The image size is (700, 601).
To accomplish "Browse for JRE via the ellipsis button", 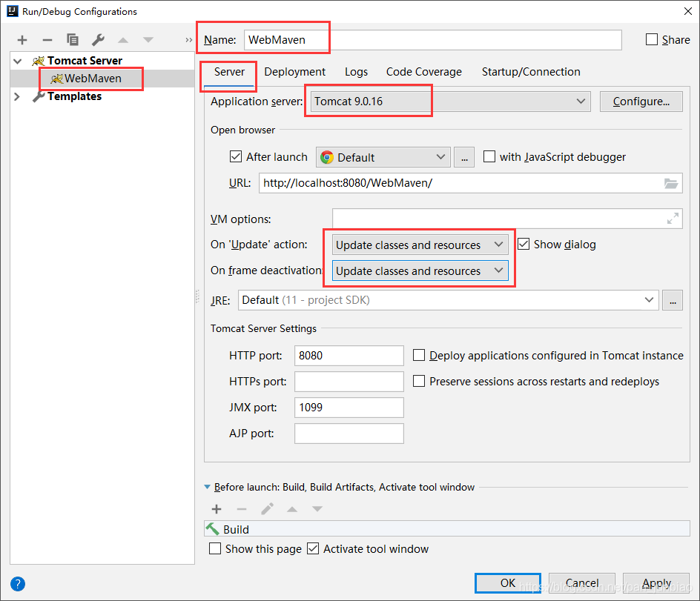I will [x=673, y=300].
